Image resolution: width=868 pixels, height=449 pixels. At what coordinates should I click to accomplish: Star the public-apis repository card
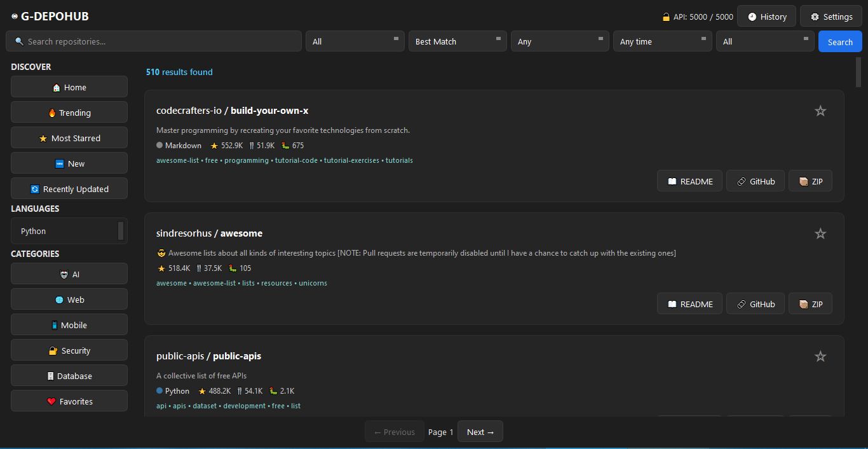pos(820,357)
